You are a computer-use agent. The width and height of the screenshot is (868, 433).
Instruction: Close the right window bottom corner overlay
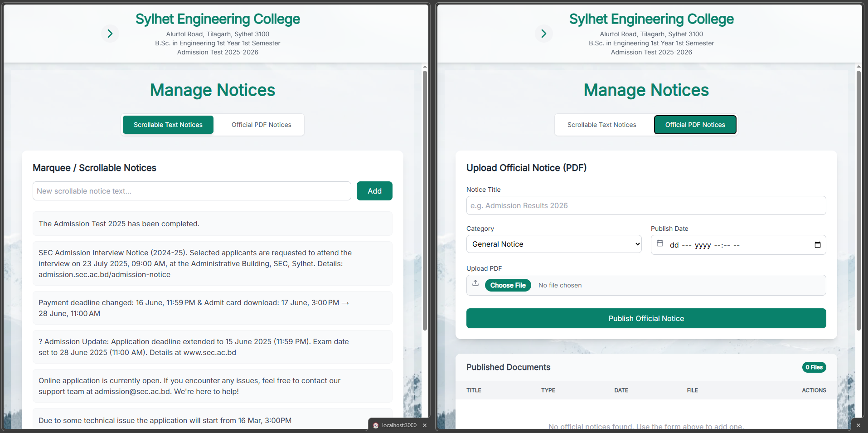coord(858,425)
